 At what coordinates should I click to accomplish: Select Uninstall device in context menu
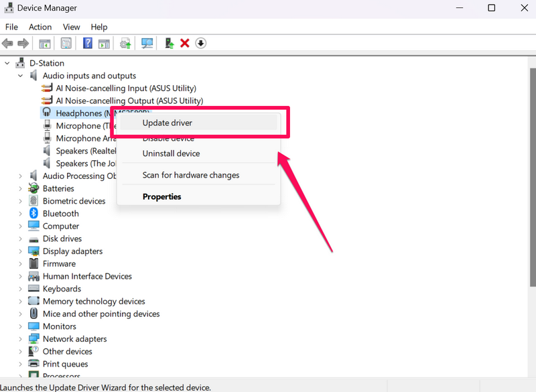(171, 153)
